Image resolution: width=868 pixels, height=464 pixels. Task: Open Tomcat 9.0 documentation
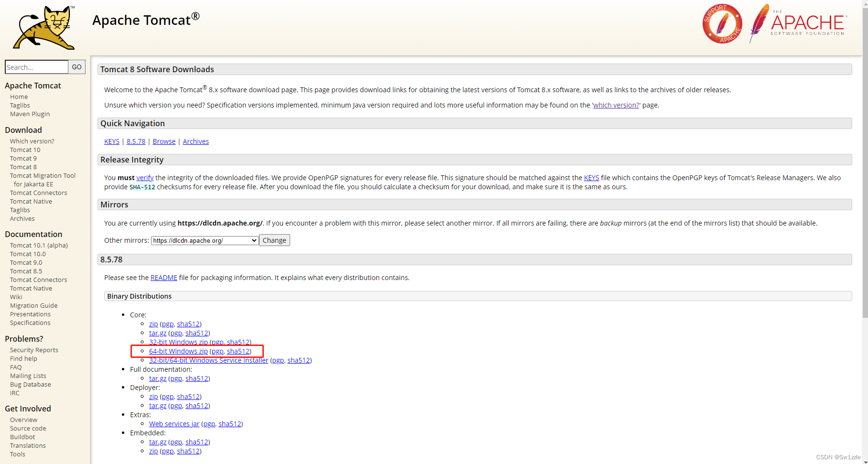[x=26, y=262]
